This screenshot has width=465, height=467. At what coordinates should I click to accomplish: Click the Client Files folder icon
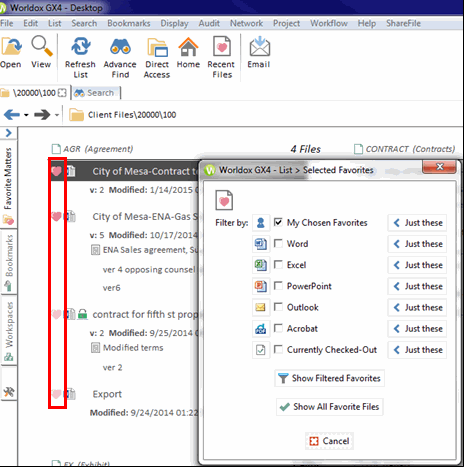point(76,115)
